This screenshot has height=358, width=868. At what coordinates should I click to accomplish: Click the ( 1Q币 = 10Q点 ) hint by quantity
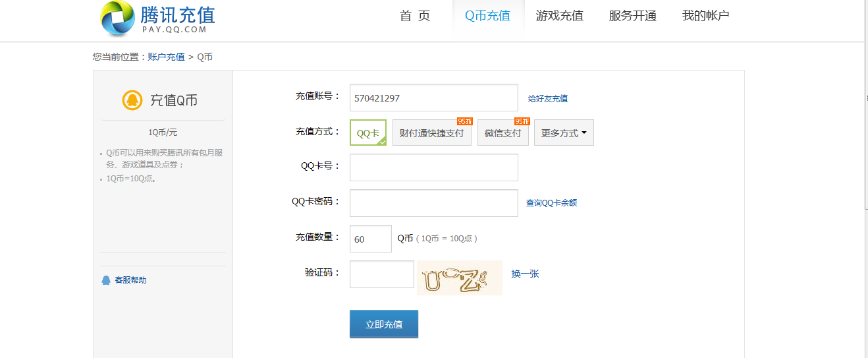(447, 239)
